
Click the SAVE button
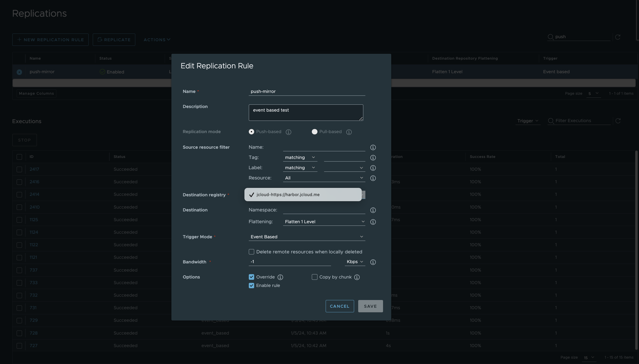tap(370, 306)
